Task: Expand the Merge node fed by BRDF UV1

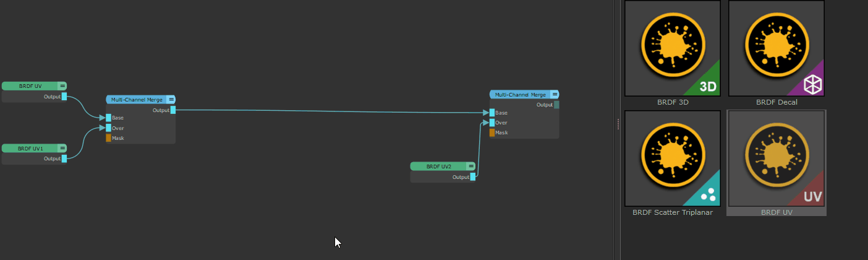Action: (171, 100)
